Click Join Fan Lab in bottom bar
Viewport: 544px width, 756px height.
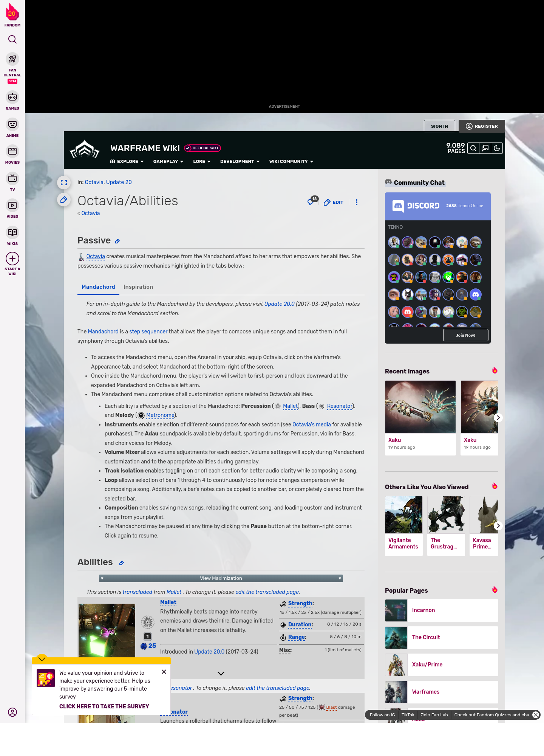coord(434,715)
